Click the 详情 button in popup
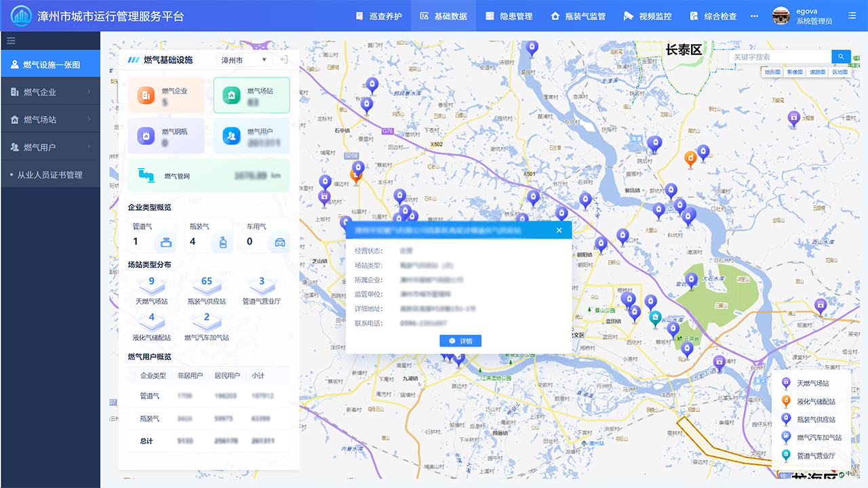The image size is (868, 488). coord(460,341)
